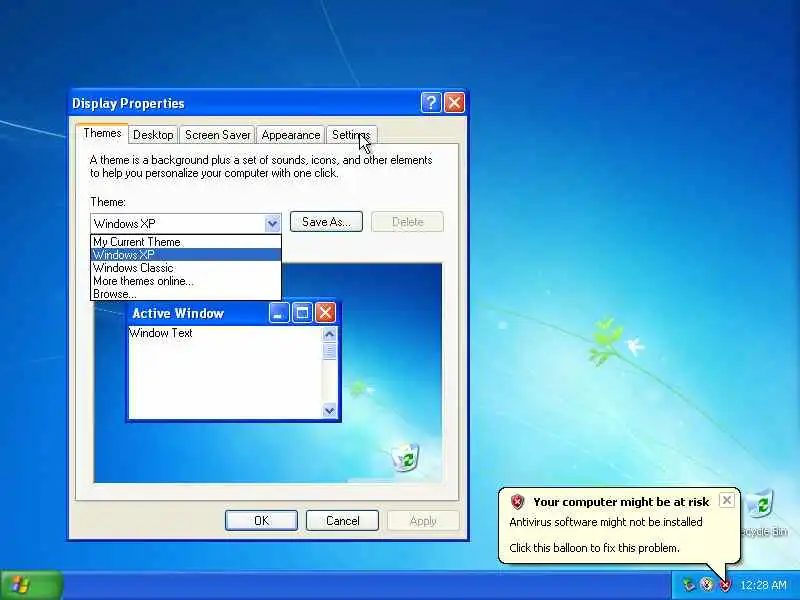Click 'Your computer might be at risk' balloon title
The width and height of the screenshot is (800, 600).
click(621, 502)
